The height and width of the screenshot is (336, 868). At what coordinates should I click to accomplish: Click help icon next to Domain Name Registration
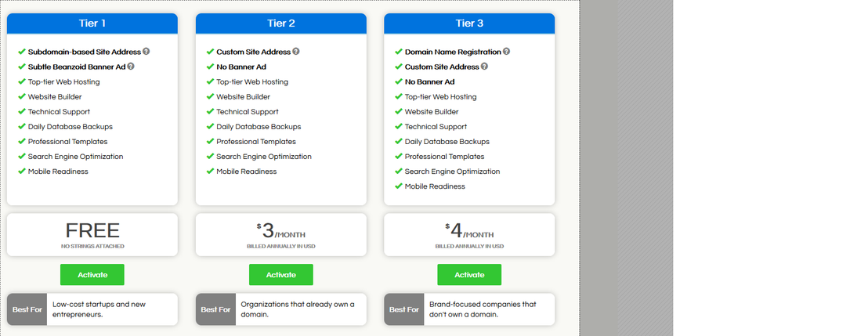(506, 52)
